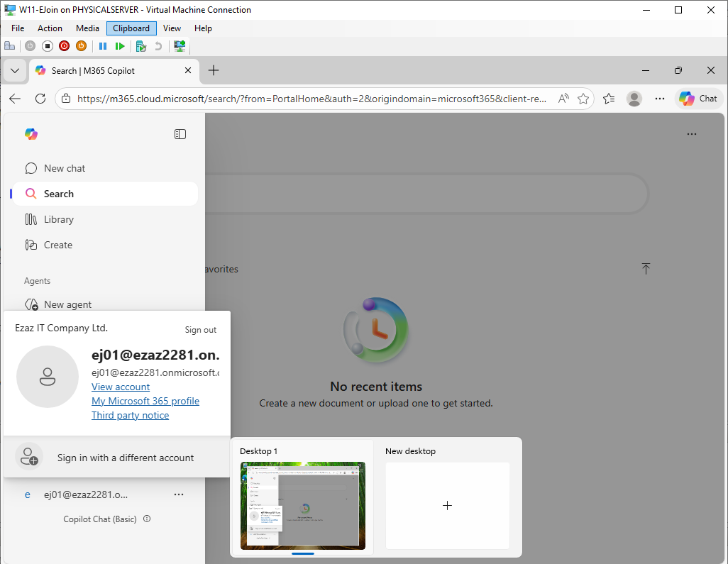
Task: View site information lock icon
Action: click(67, 99)
